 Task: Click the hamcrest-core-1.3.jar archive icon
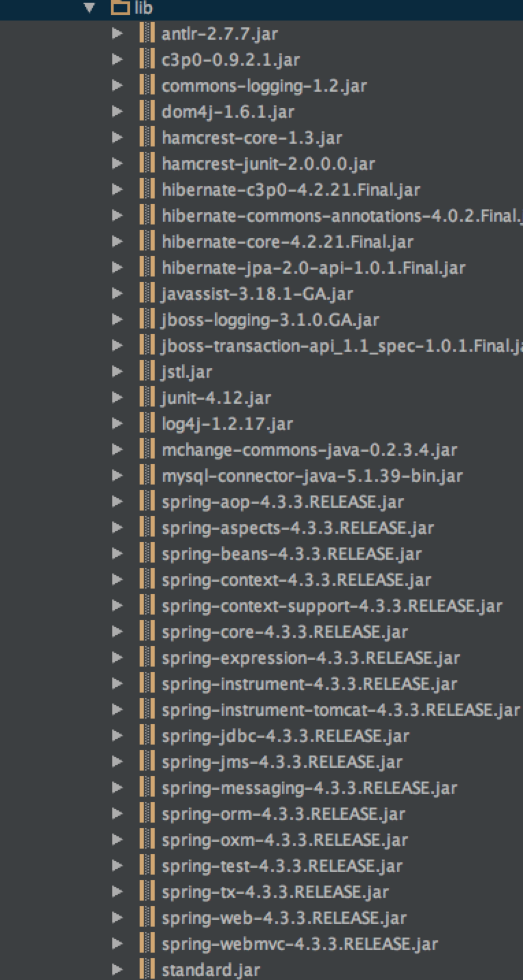pos(146,137)
